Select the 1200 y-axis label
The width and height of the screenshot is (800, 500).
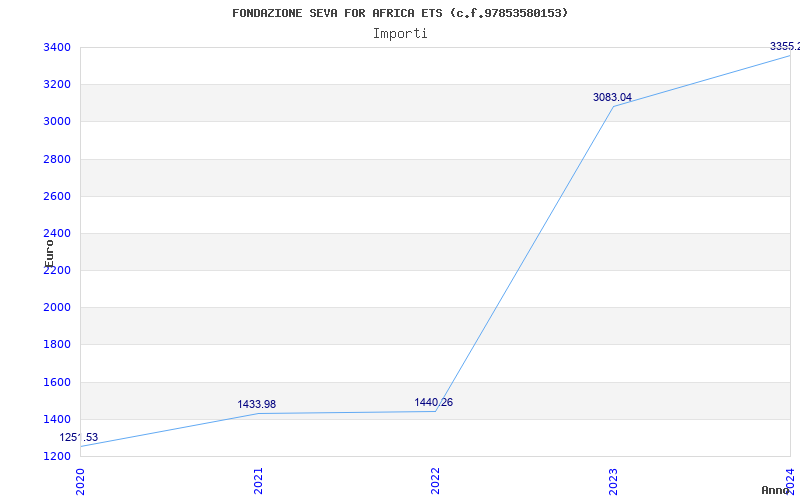(57, 456)
